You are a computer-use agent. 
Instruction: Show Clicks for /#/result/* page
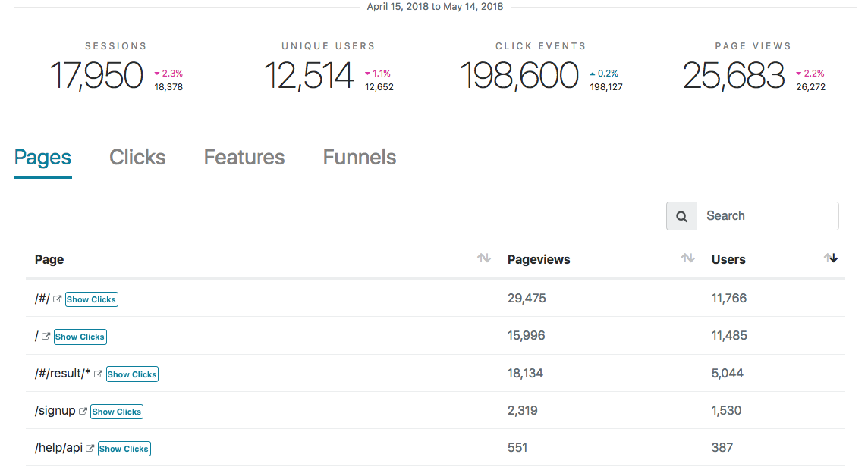(x=132, y=374)
